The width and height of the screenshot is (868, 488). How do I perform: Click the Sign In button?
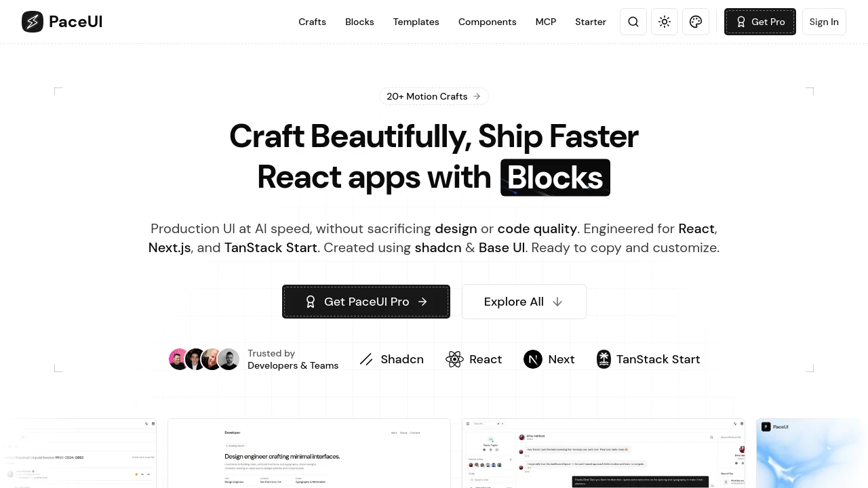[824, 22]
